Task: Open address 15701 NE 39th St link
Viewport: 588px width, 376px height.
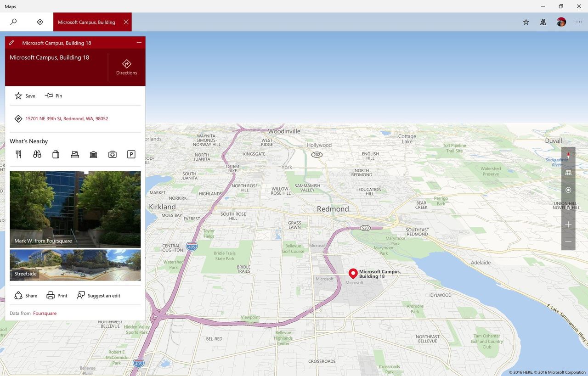Action: point(67,118)
